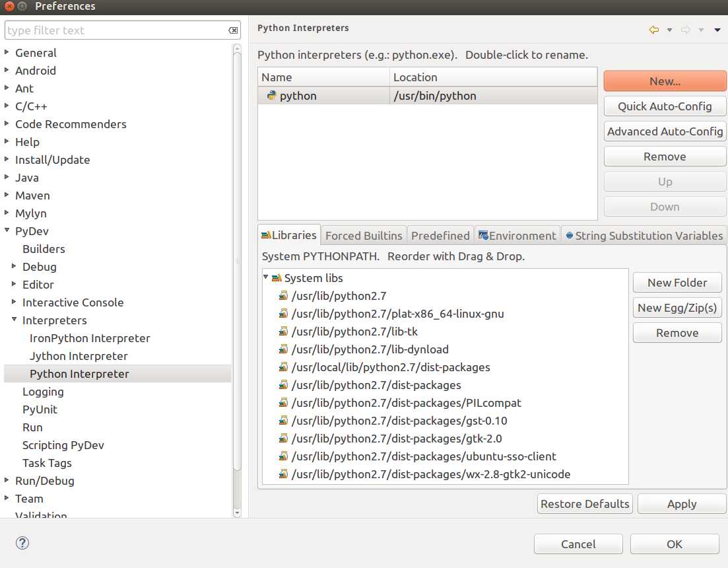This screenshot has width=728, height=568.
Task: Expand the General preferences category
Action: pos(7,52)
